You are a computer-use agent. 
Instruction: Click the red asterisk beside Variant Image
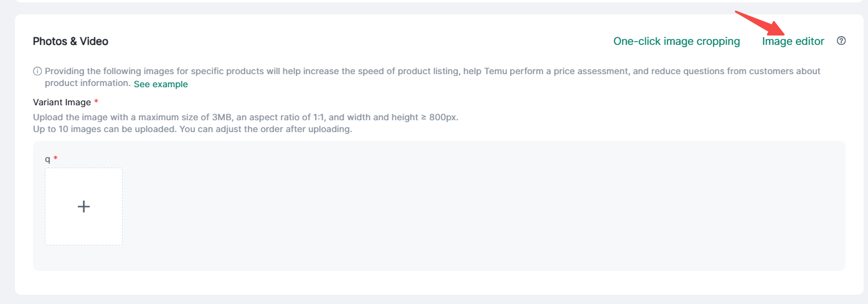pyautogui.click(x=97, y=102)
